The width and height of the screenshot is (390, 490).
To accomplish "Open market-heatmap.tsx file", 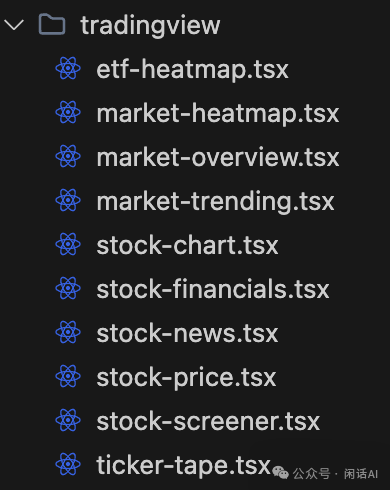I will coord(218,114).
